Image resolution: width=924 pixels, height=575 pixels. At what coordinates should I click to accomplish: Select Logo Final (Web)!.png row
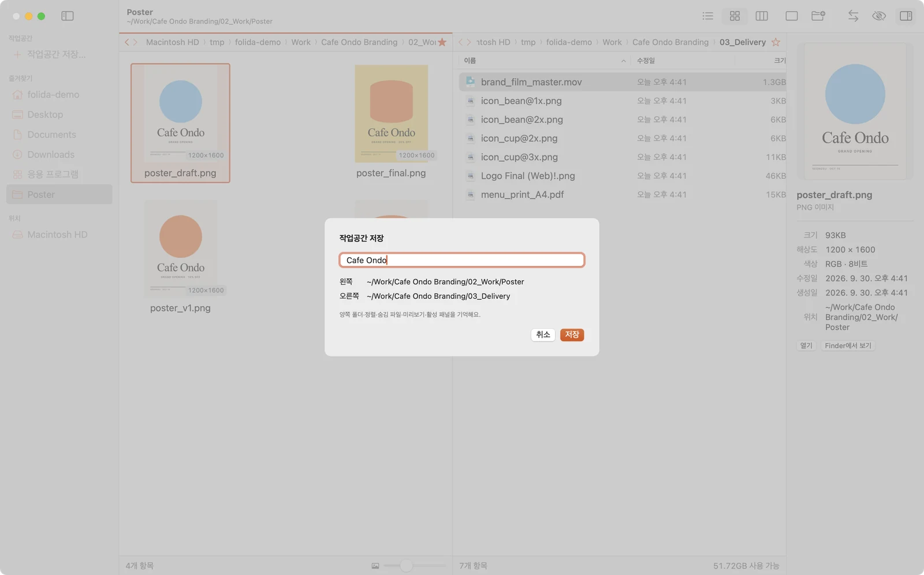click(623, 176)
